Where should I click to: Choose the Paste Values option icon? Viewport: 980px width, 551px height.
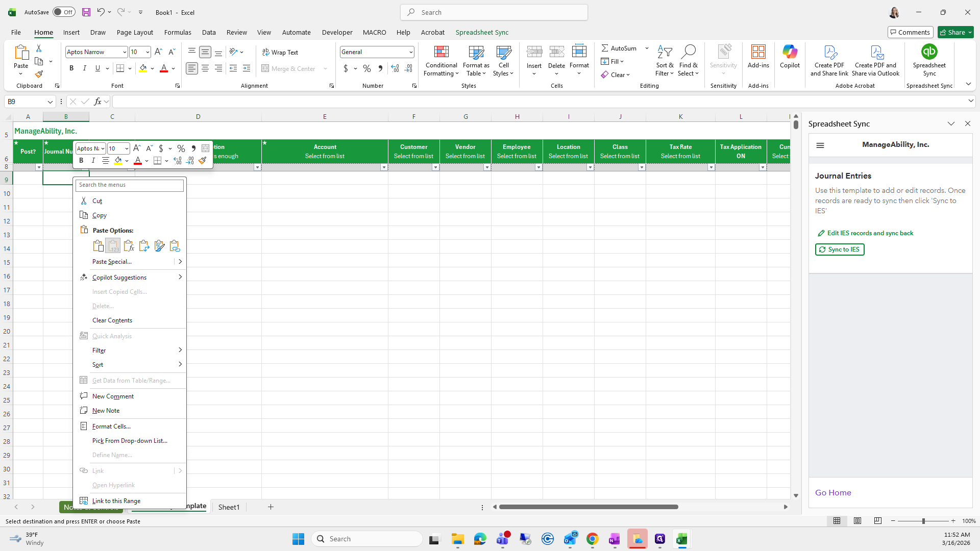113,246
